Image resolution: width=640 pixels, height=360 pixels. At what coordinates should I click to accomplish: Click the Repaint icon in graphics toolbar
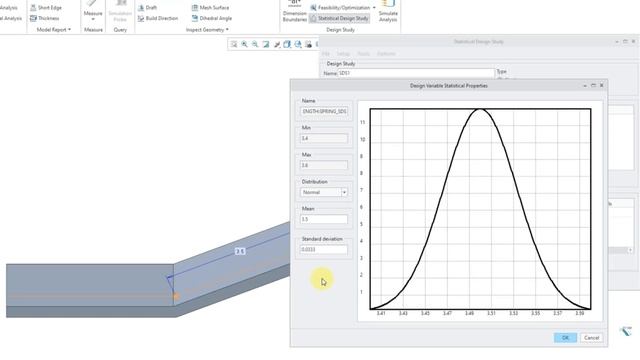(266, 44)
